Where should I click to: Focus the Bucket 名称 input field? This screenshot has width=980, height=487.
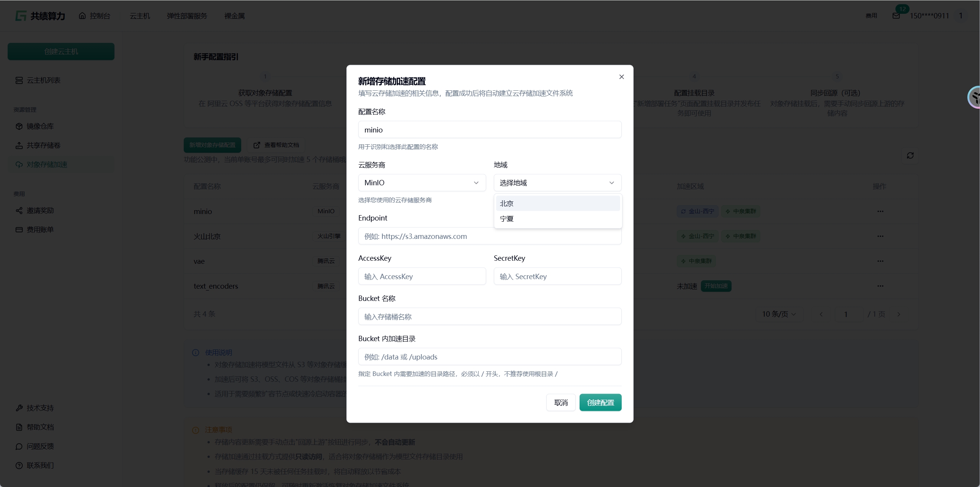point(489,317)
